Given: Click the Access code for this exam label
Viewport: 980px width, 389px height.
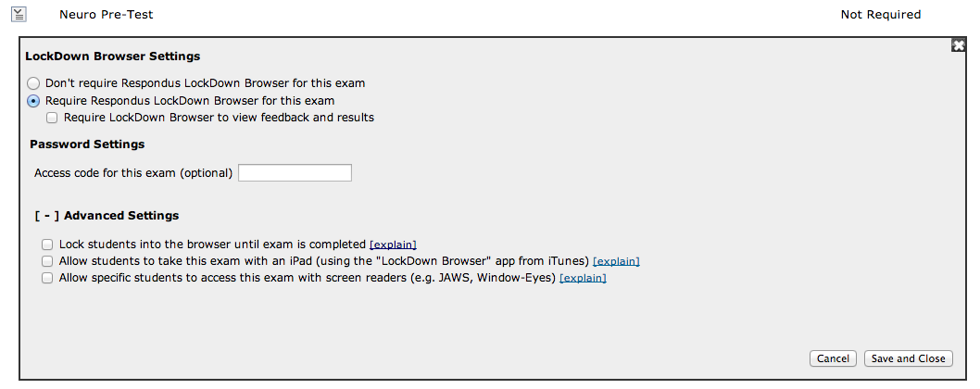Looking at the screenshot, I should click(133, 173).
